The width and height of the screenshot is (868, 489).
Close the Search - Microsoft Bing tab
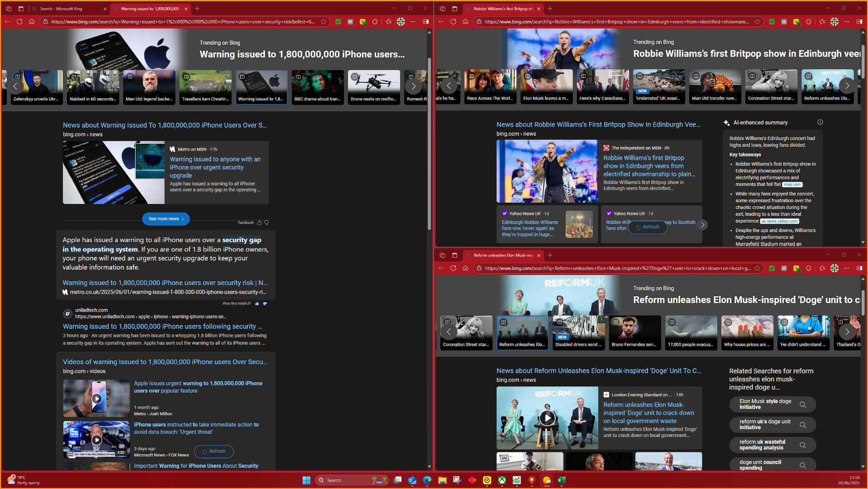coord(105,9)
